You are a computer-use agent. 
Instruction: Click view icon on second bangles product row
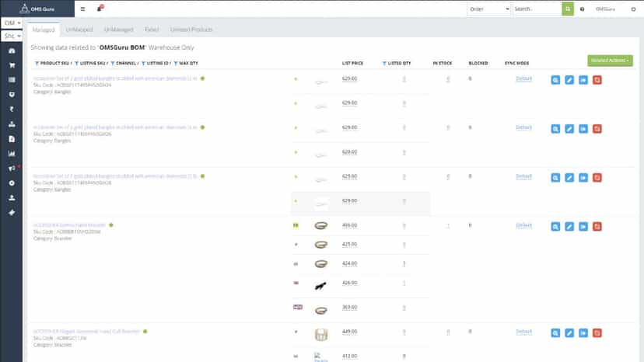click(x=555, y=129)
